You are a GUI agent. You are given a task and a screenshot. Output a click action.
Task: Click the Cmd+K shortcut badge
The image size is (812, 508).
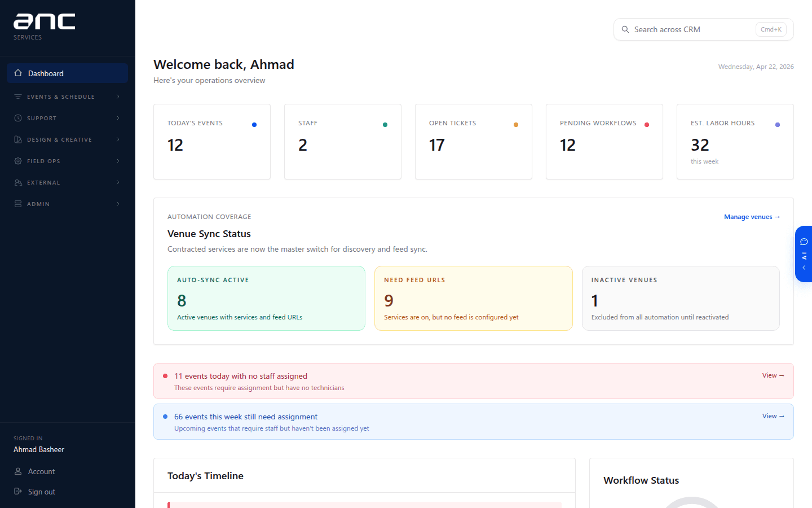[771, 29]
